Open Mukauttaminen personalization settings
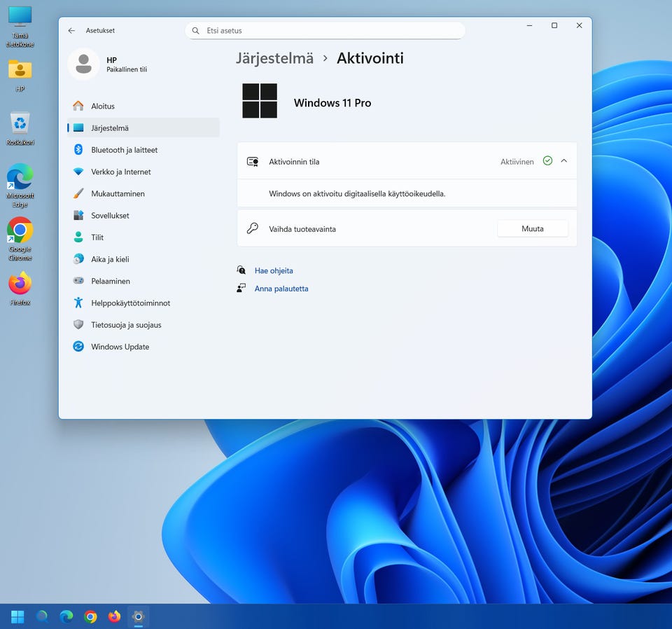Viewport: 672px width, 629px height. pos(118,193)
